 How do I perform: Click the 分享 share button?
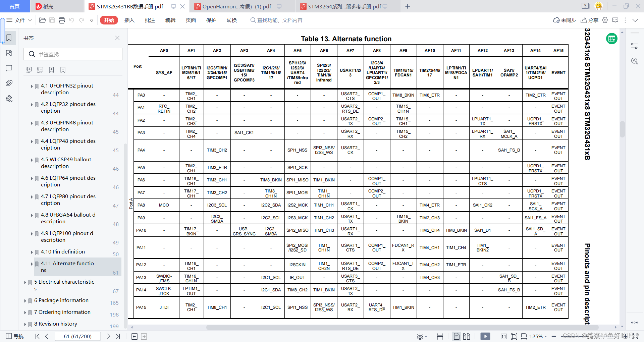pos(590,20)
